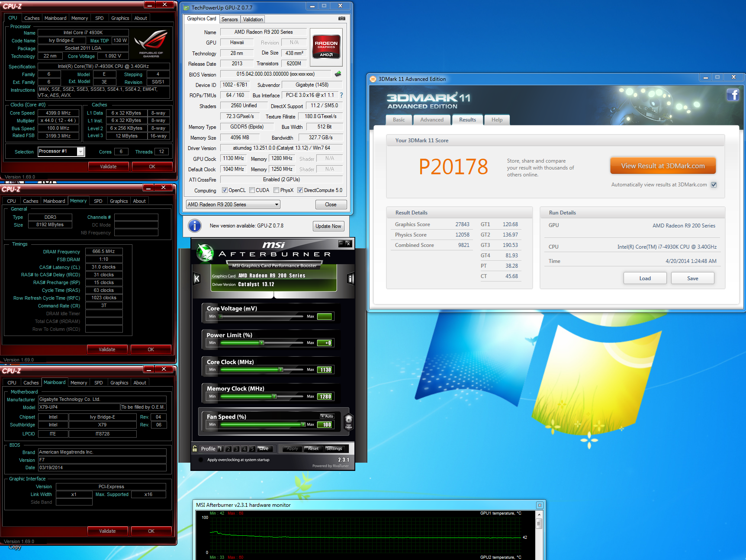Toggle the DirectCompute 5.0 checkbox

click(x=300, y=190)
